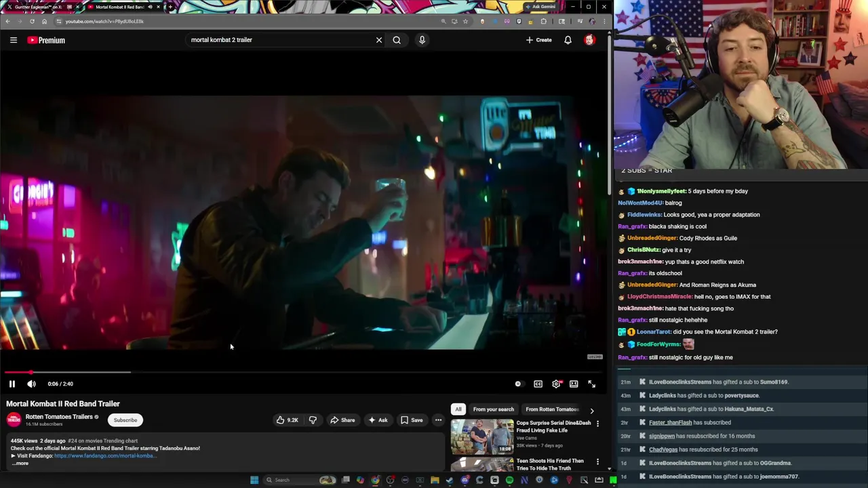Viewport: 868px width, 488px height.
Task: Open more actions (three dots) beside Save
Action: 438,420
